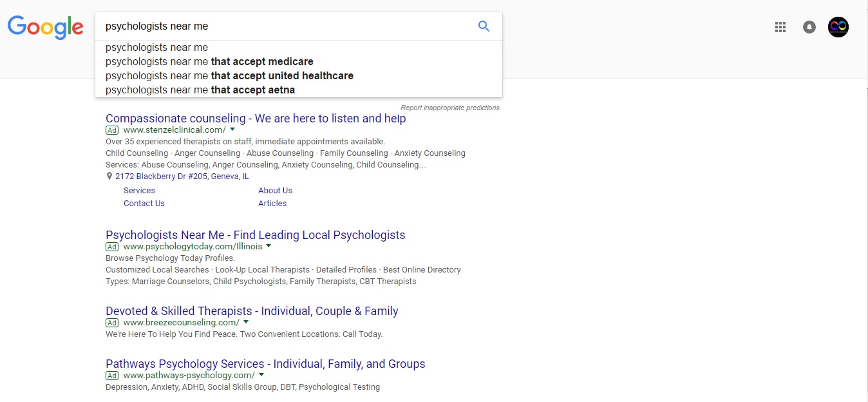This screenshot has width=868, height=402.
Task: Click text 'We're Here To Help You Find Peace'
Action: click(x=173, y=334)
